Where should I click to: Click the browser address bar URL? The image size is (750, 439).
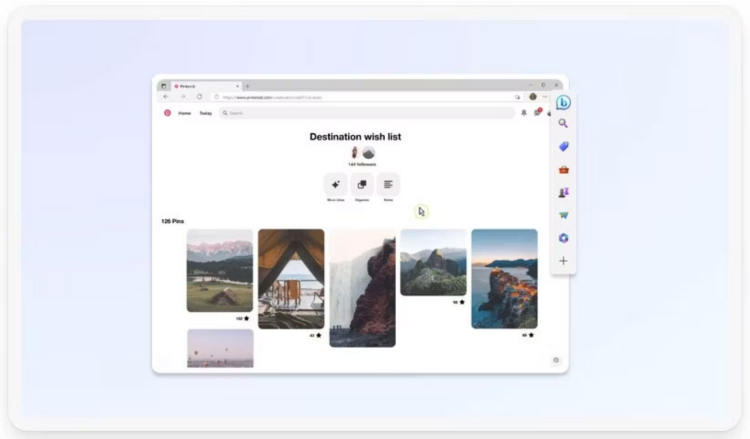tap(366, 97)
